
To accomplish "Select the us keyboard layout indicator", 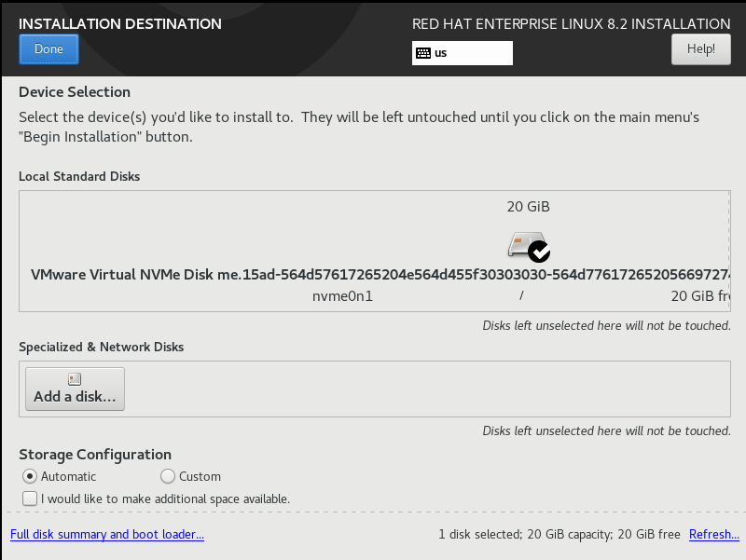I will 462,53.
